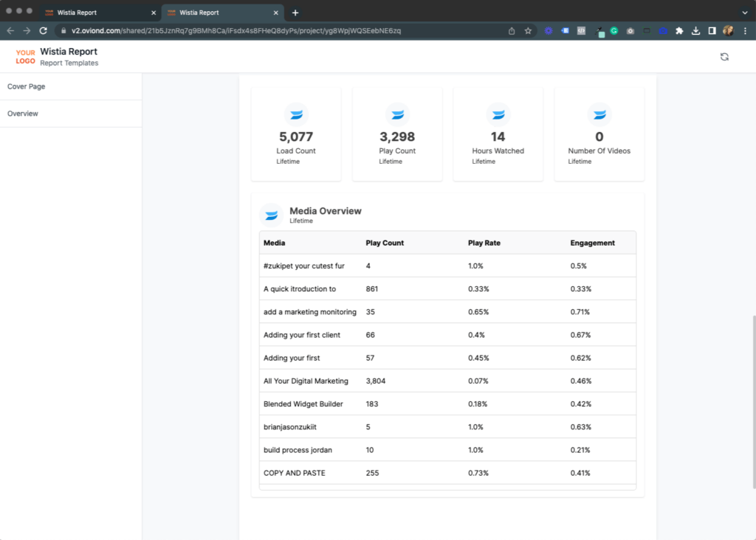Click the Play Count column header
The height and width of the screenshot is (540, 756).
click(x=385, y=243)
